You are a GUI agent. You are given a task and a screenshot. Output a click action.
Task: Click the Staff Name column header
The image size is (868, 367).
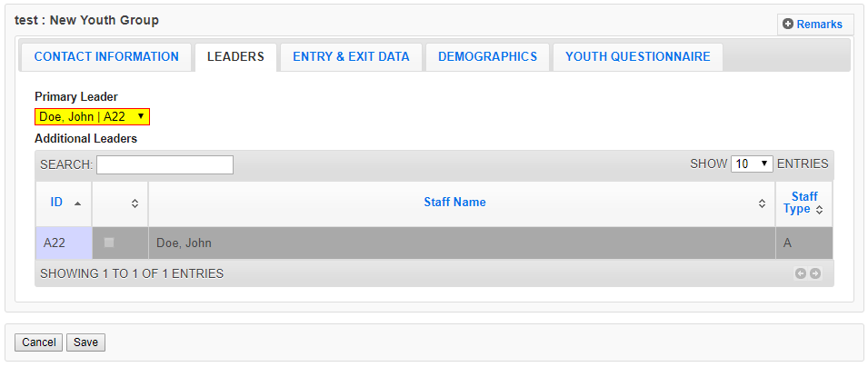point(454,203)
